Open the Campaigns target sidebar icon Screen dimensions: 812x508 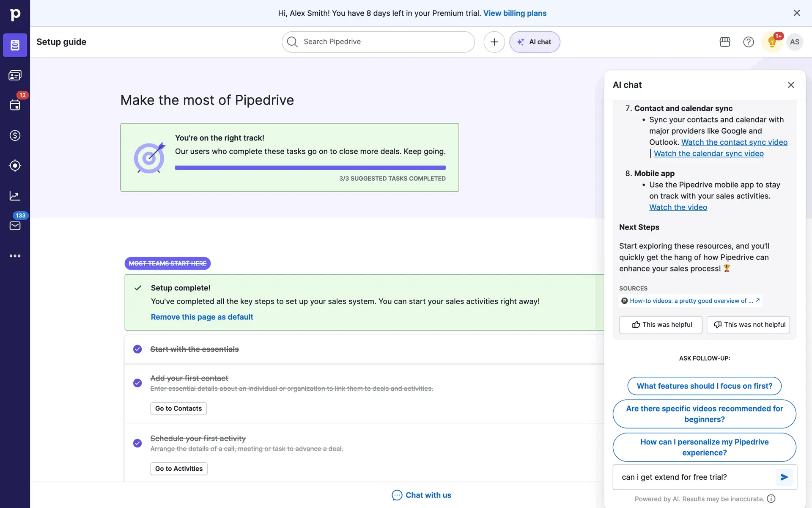(15, 166)
